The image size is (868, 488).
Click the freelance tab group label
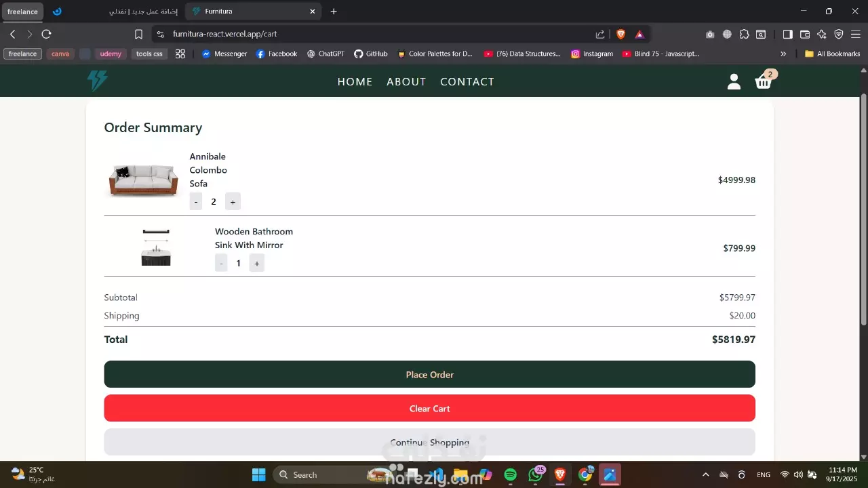(x=22, y=12)
